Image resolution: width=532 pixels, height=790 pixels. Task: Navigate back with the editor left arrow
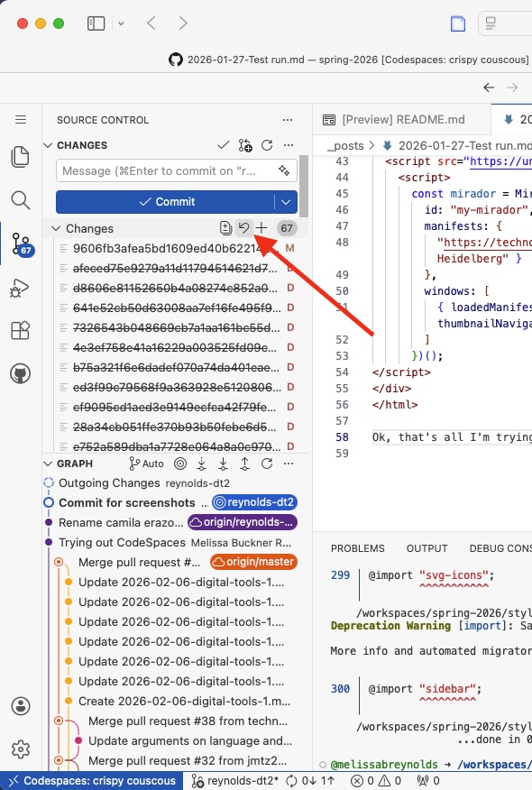(489, 87)
